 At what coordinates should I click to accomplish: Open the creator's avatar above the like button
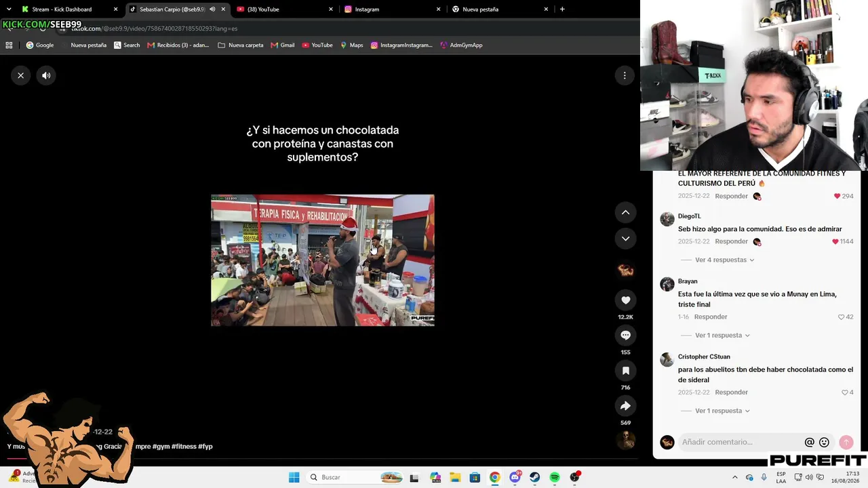coord(625,270)
